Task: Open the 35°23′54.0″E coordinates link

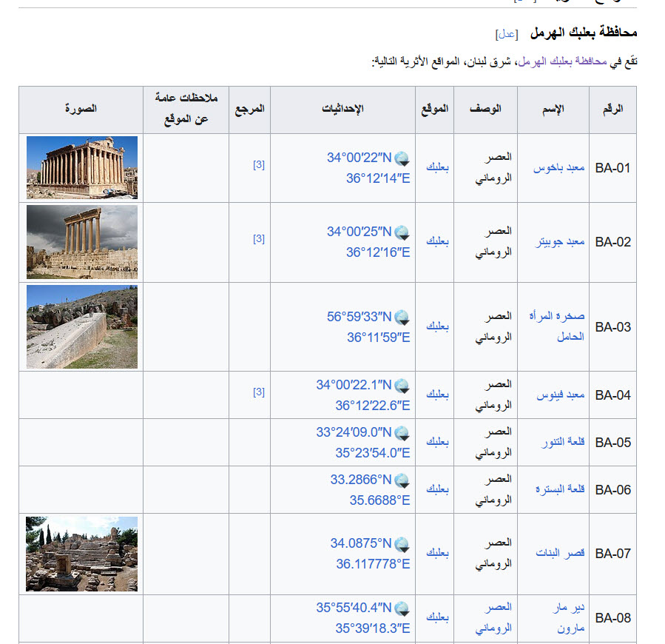Action: (x=373, y=453)
